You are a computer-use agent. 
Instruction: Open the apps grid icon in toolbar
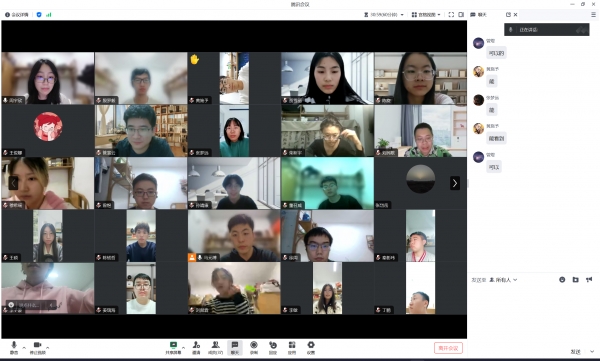click(x=292, y=347)
